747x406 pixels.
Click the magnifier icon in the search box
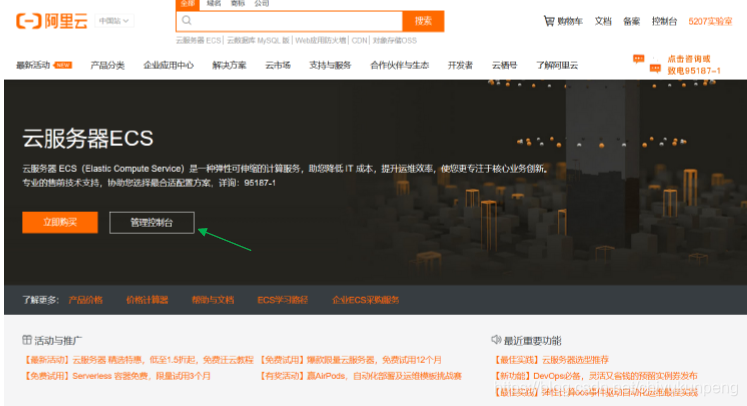[x=187, y=20]
